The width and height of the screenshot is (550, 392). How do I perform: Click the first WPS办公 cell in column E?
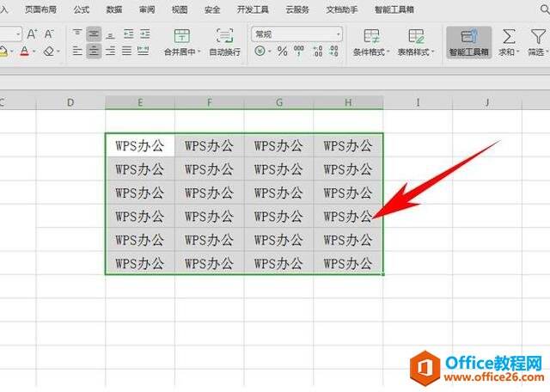140,145
